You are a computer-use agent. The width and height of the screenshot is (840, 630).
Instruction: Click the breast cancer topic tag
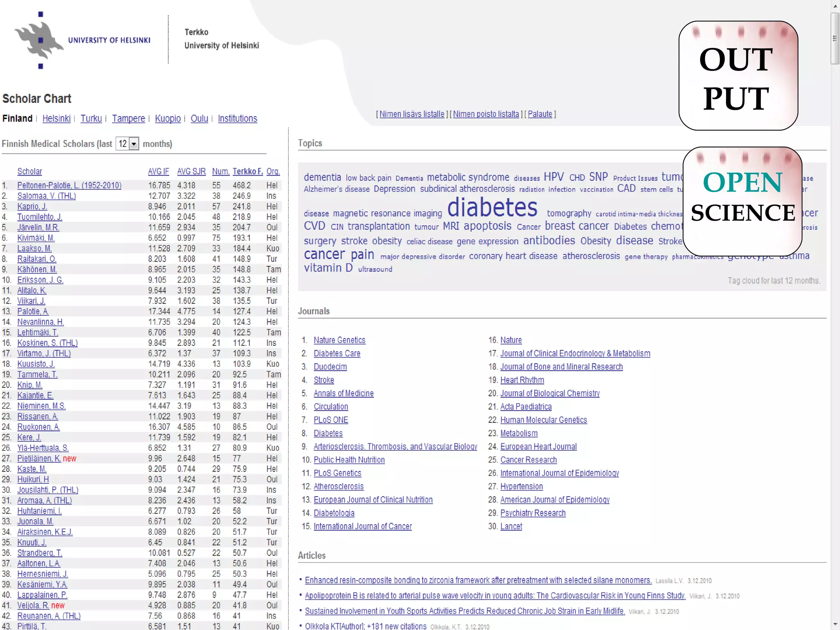tap(577, 226)
